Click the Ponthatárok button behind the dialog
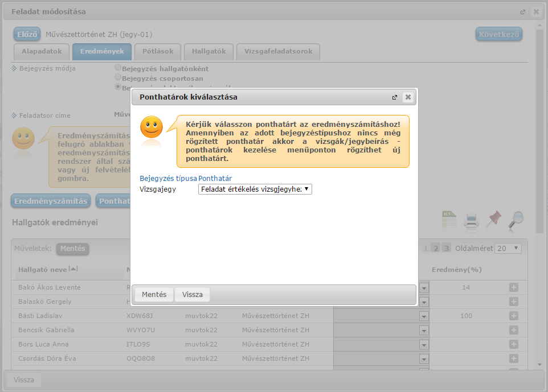This screenshot has width=548, height=392. click(113, 201)
